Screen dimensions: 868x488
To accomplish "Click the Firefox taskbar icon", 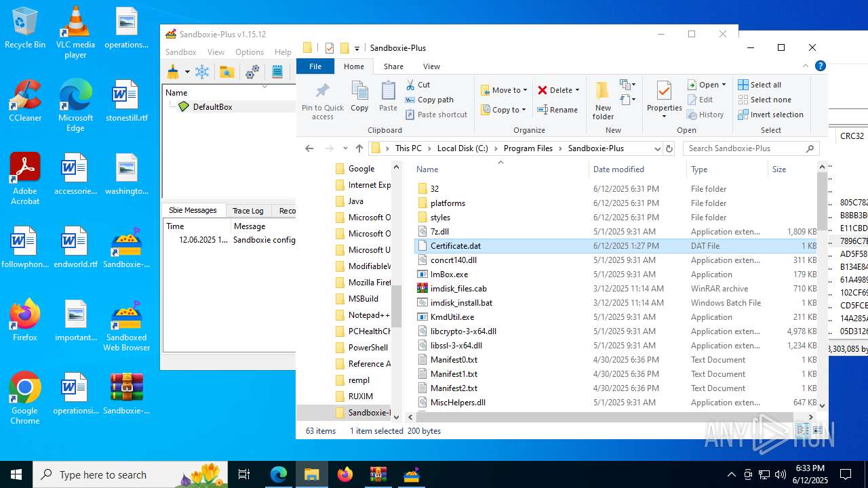I will (x=345, y=474).
